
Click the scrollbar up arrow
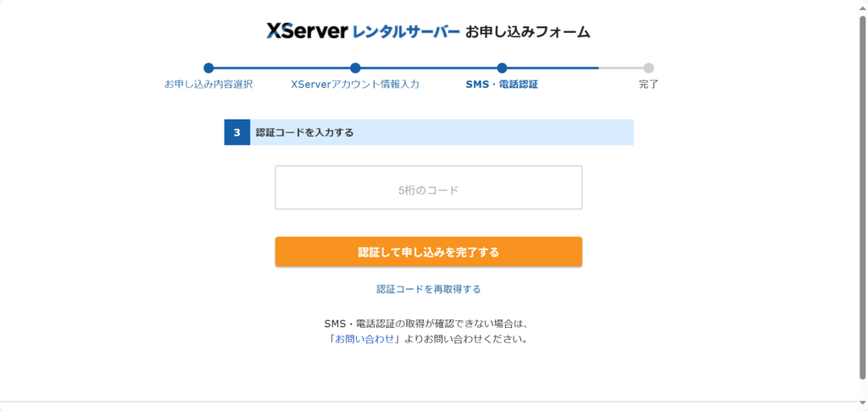pyautogui.click(x=862, y=6)
